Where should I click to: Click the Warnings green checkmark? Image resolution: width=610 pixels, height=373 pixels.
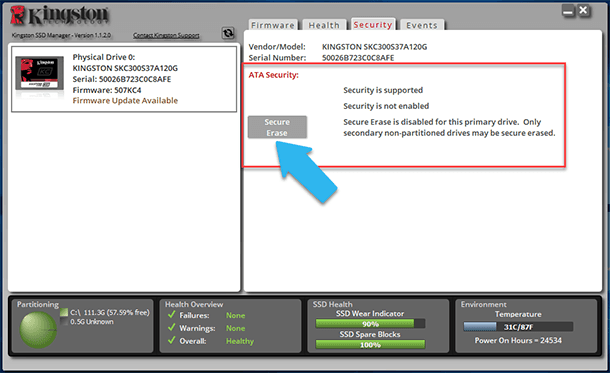coord(172,327)
